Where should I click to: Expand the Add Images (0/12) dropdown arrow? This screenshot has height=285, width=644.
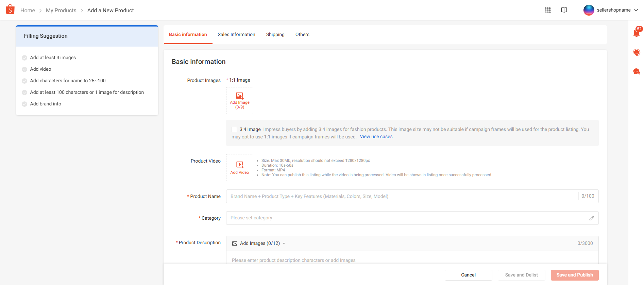coord(284,244)
